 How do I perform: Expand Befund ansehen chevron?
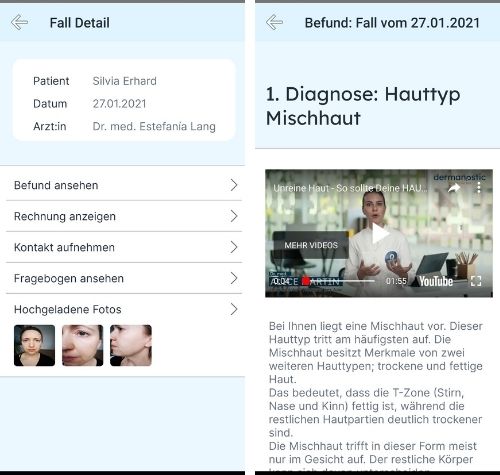coord(234,185)
